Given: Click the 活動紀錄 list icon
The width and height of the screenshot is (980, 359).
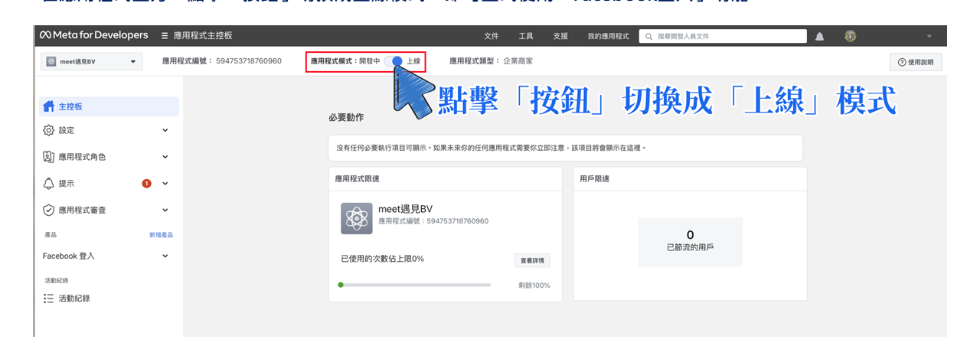Looking at the screenshot, I should tap(49, 299).
